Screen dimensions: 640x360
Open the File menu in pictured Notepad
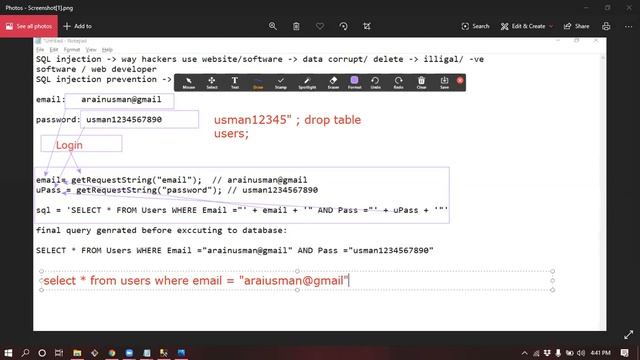40,50
